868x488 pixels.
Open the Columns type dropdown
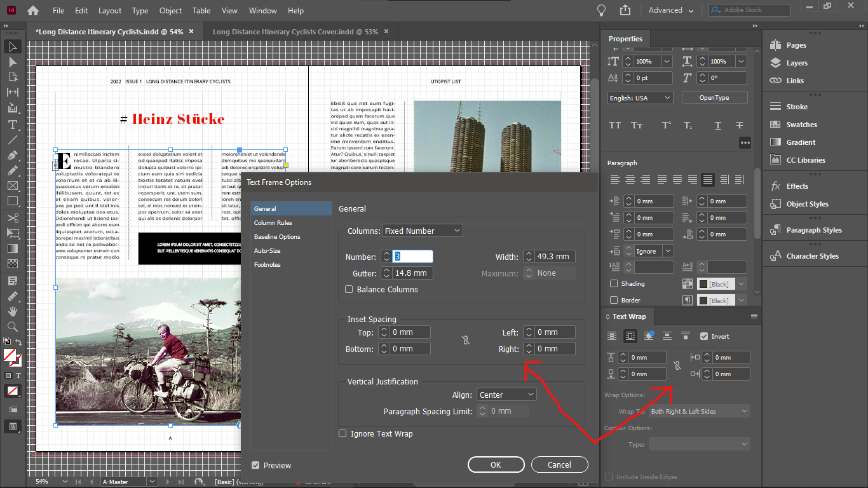click(422, 231)
